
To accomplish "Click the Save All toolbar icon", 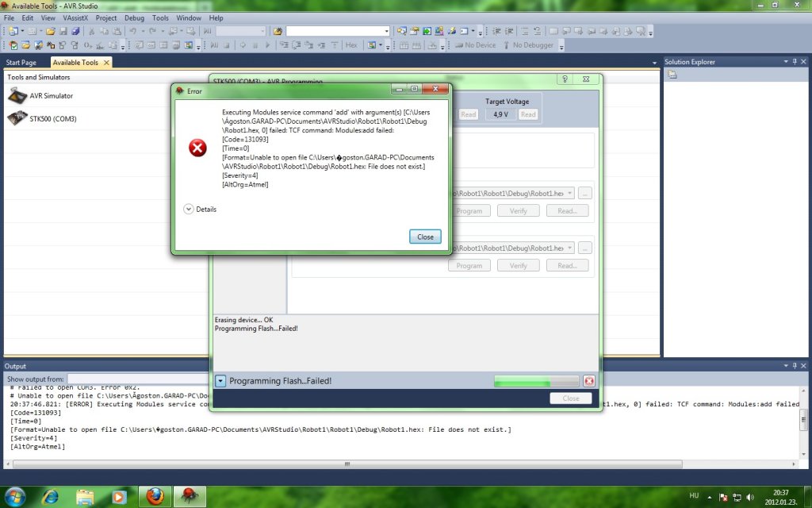I will pos(75,31).
